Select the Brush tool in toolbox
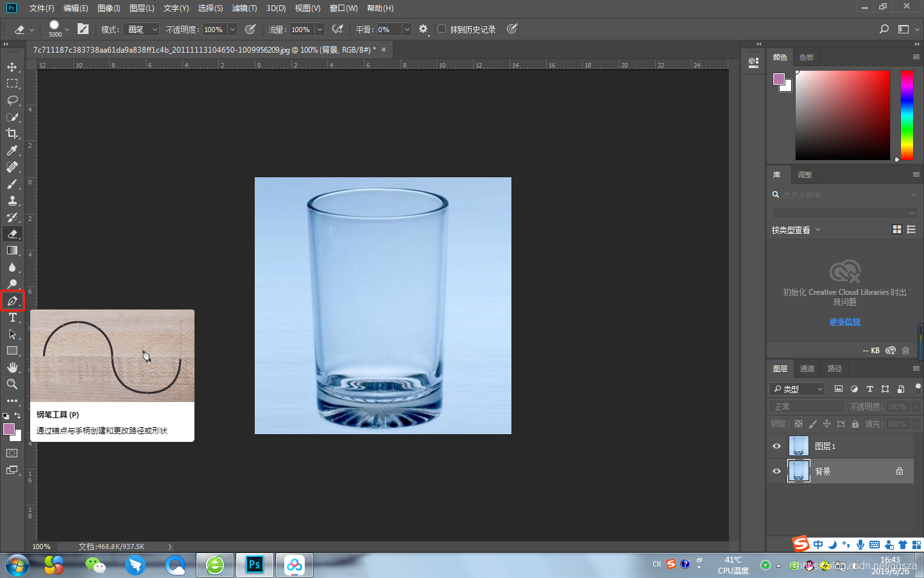924x578 pixels. point(12,184)
